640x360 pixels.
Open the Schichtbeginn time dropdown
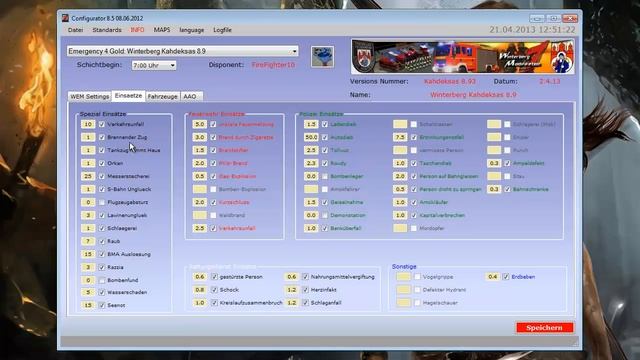pyautogui.click(x=154, y=65)
